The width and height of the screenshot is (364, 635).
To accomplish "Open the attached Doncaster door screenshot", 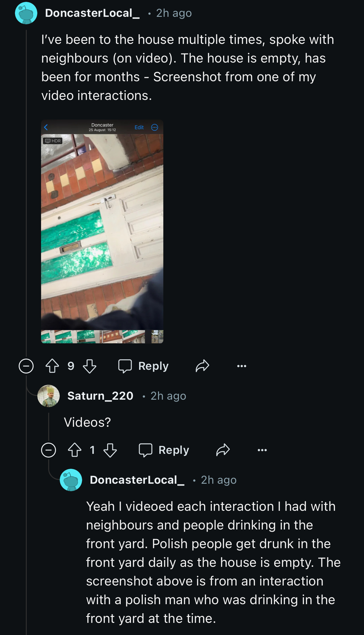I will [102, 231].
